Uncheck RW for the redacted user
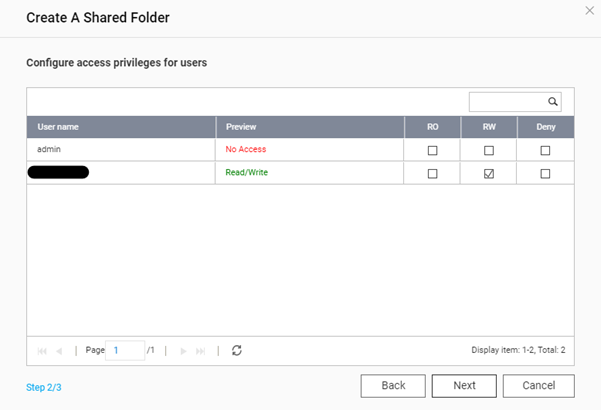The height and width of the screenshot is (410, 601). [489, 173]
